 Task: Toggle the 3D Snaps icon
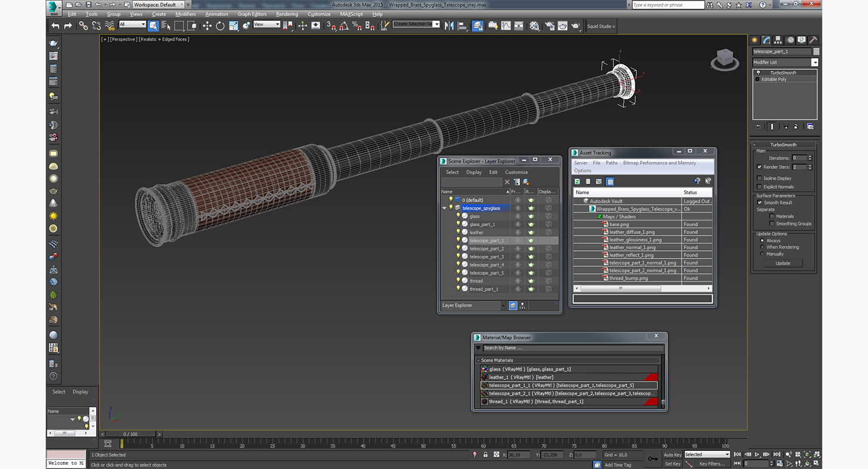[331, 26]
